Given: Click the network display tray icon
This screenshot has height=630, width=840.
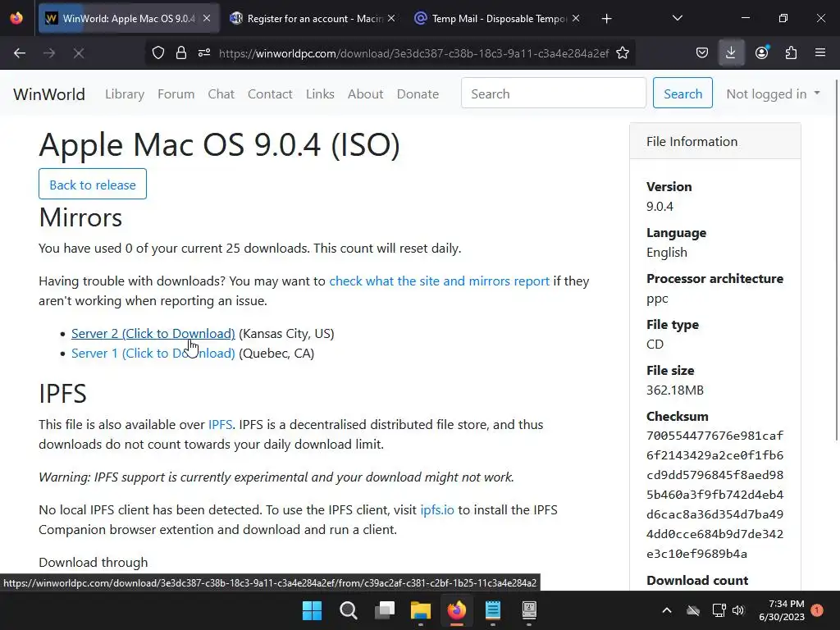Looking at the screenshot, I should point(718,610).
